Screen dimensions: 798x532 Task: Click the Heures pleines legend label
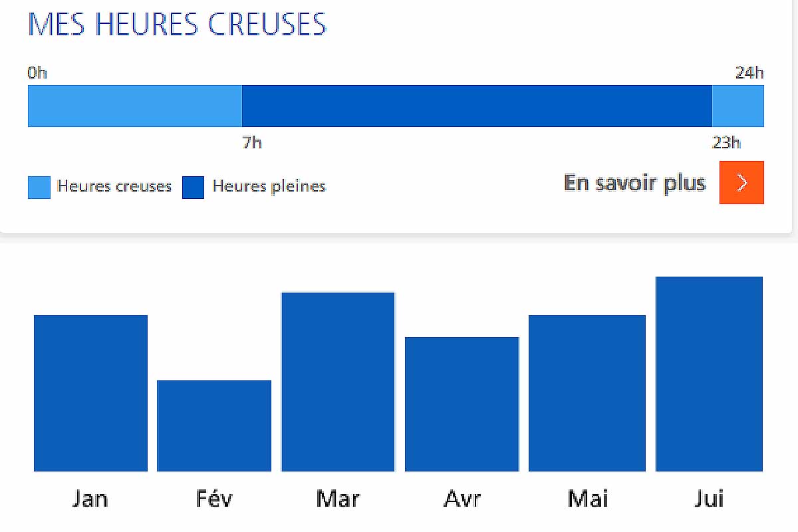tap(269, 186)
